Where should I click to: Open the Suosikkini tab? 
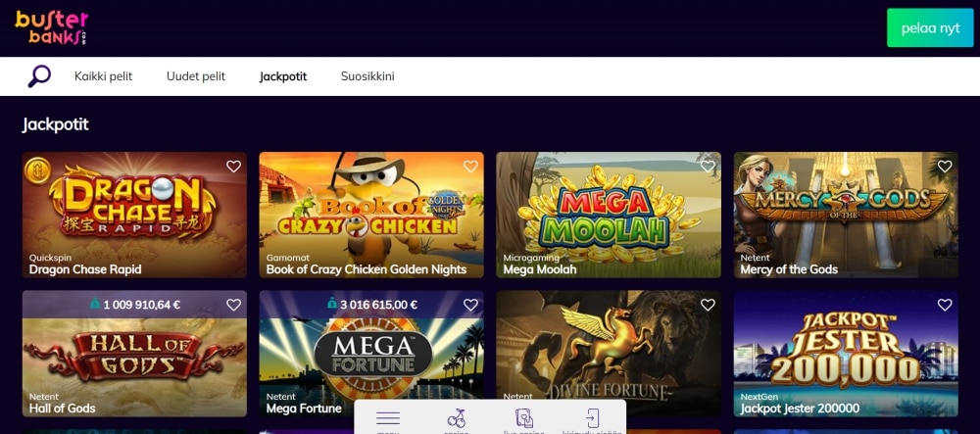coord(367,76)
